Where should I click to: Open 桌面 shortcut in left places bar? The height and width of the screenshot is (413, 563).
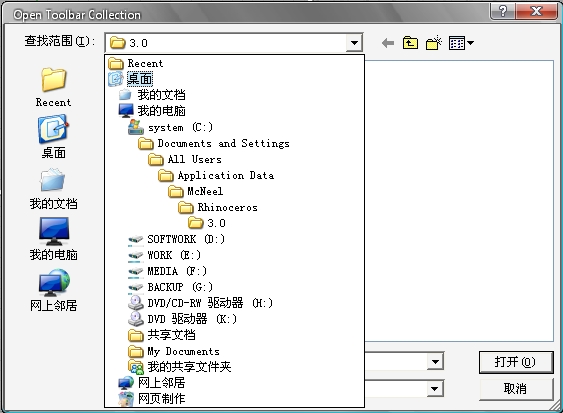click(x=53, y=136)
